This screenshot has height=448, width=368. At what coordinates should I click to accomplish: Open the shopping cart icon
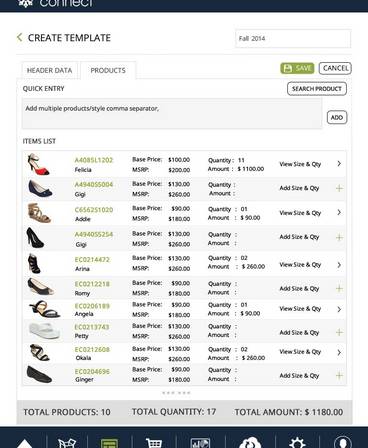pos(154,443)
